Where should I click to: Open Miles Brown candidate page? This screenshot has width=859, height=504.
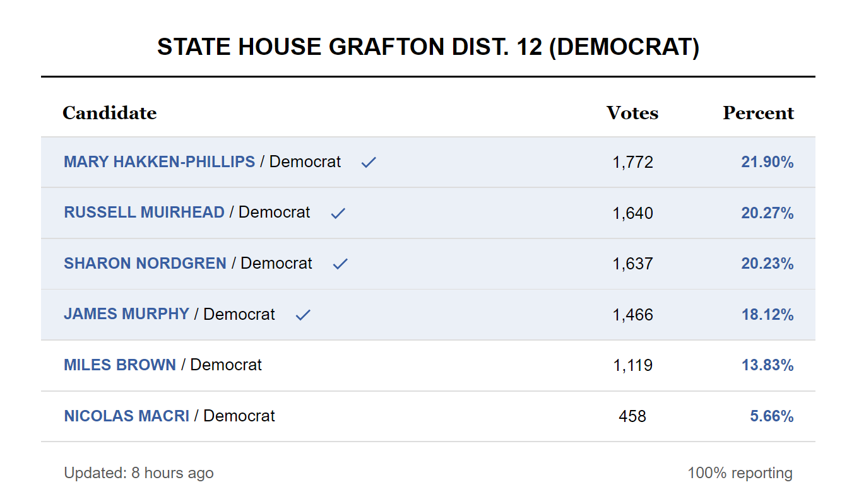(x=120, y=365)
